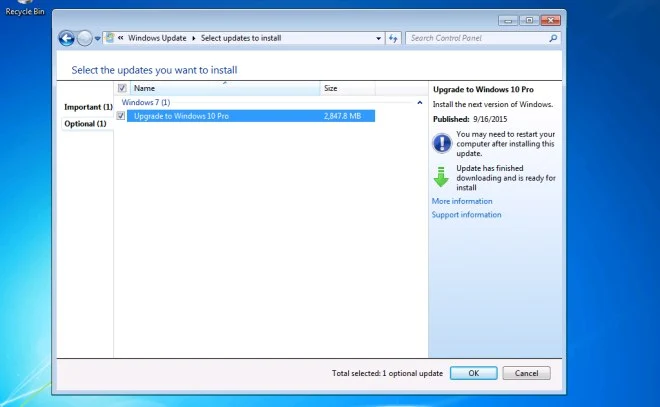Screen dimensions: 660x407
Task: Switch to the Optional (1) tab
Action: (85, 124)
